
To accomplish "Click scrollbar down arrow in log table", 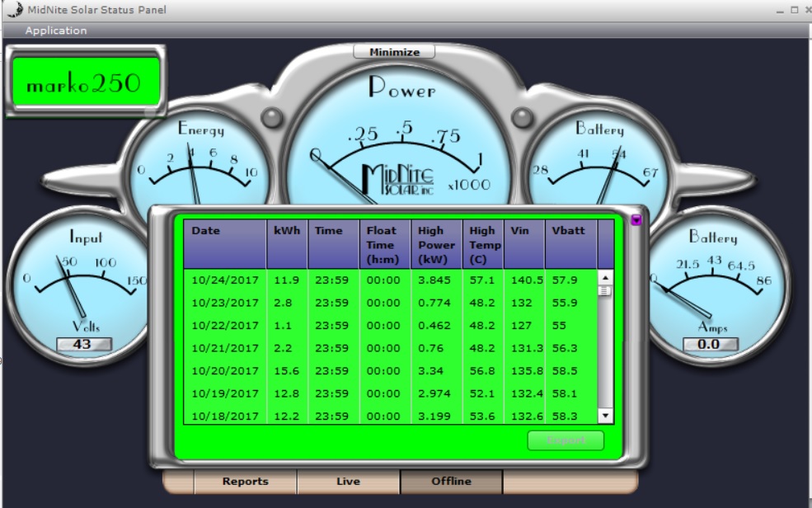I will (605, 416).
